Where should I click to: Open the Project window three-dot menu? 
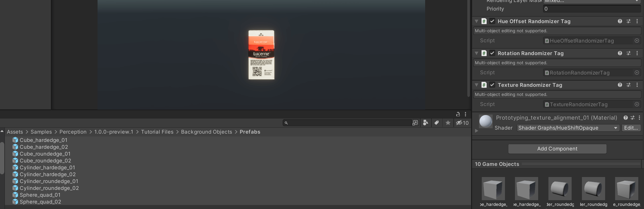[x=465, y=114]
